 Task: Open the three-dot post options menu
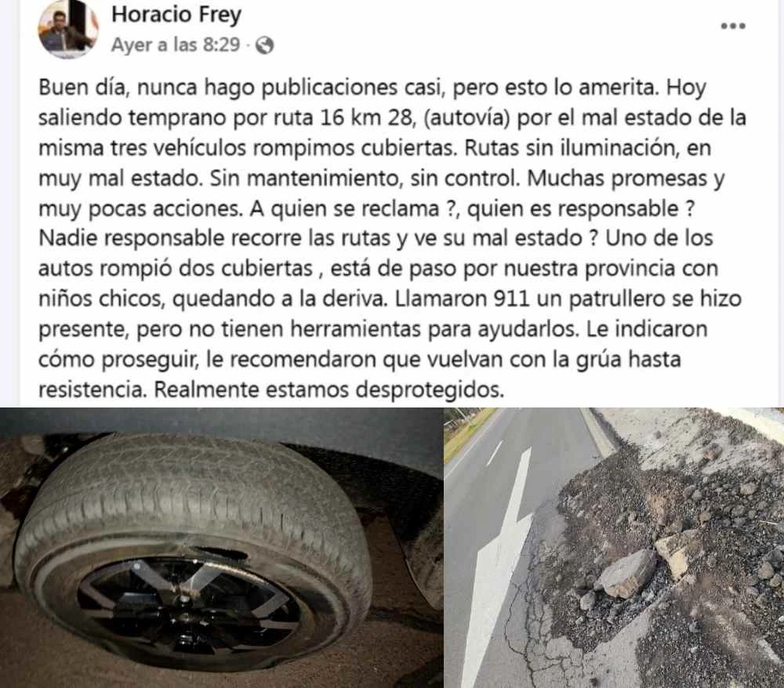pos(733,26)
